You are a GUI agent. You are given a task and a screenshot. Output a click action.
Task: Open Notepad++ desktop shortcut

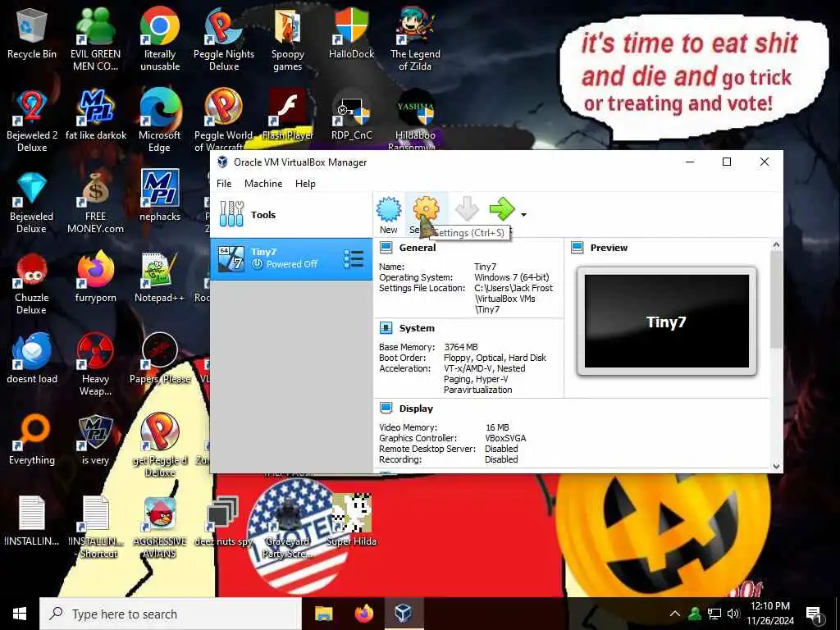(x=160, y=277)
